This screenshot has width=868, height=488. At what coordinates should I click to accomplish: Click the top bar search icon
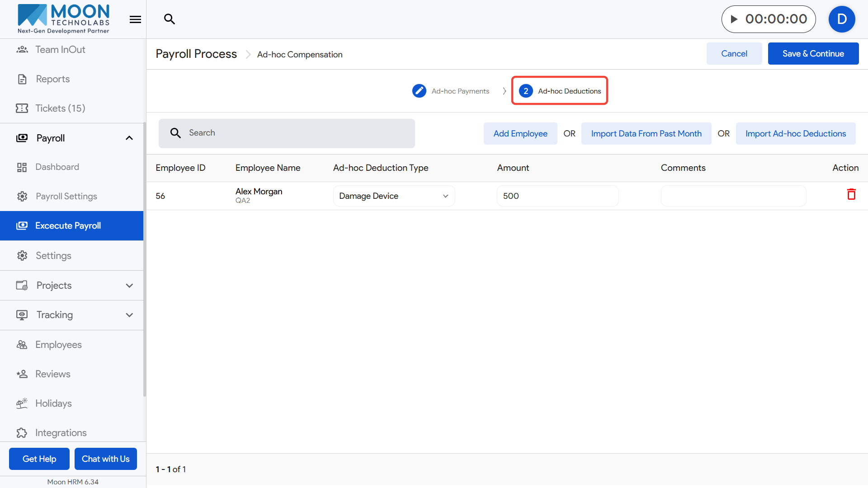point(170,19)
